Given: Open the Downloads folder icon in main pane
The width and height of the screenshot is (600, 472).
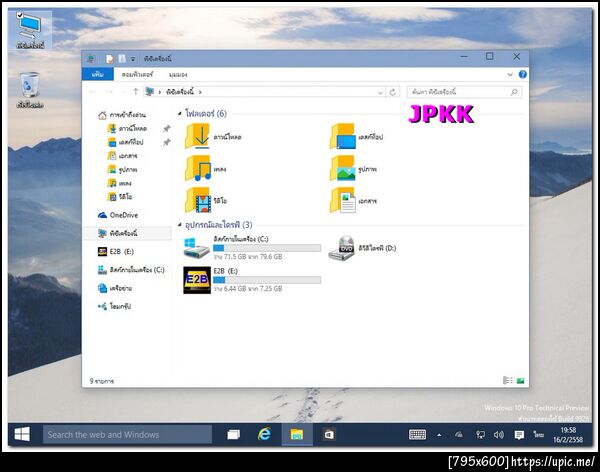Looking at the screenshot, I should tap(197, 136).
